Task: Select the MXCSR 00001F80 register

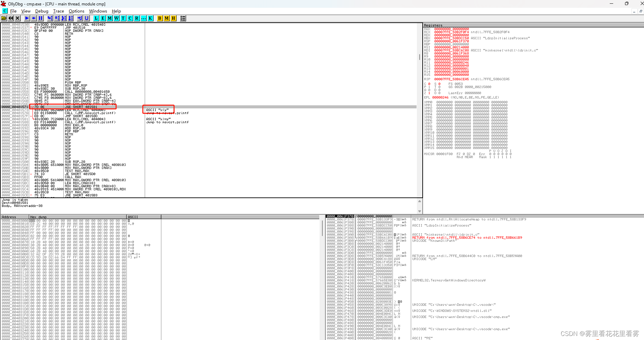Action: pyautogui.click(x=438, y=154)
